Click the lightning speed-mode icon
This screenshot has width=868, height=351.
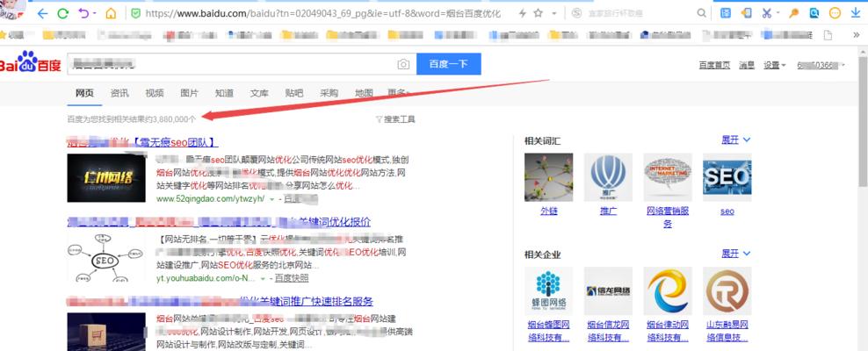click(522, 13)
